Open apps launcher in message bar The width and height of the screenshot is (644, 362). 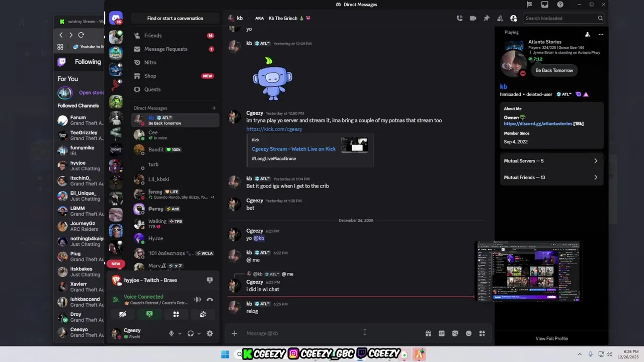pos(482,333)
